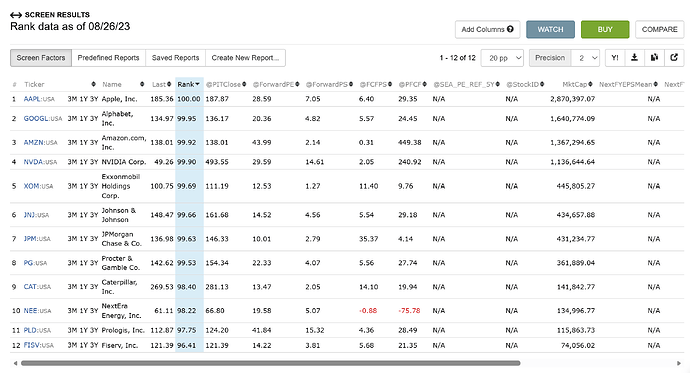The image size is (690, 373).
Task: Click the left scroll arrow of horizontal scrollbar
Action: click(x=15, y=363)
